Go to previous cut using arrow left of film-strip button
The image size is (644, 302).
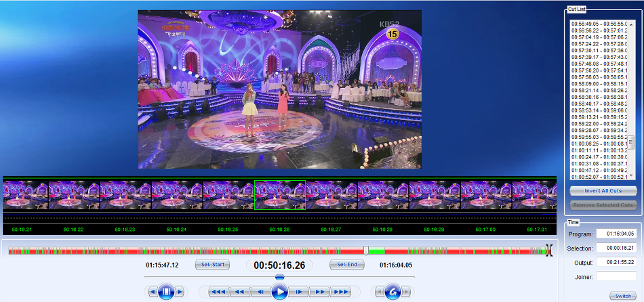point(153,292)
